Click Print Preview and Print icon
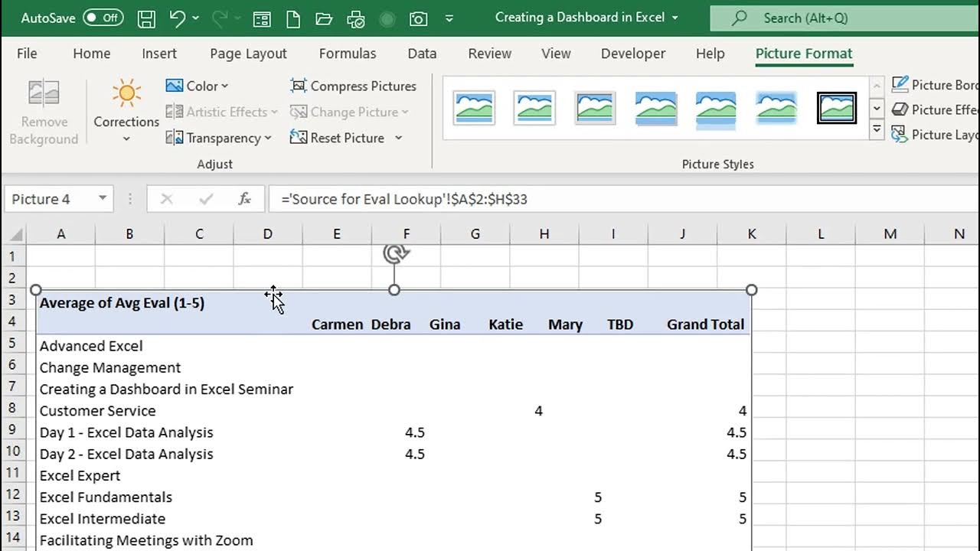980x551 pixels. point(355,18)
